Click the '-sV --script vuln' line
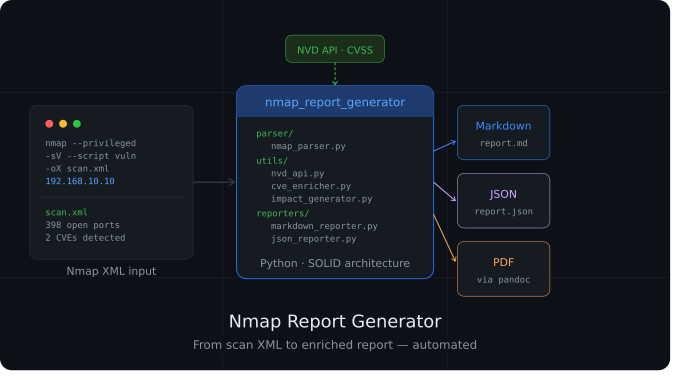 [91, 156]
